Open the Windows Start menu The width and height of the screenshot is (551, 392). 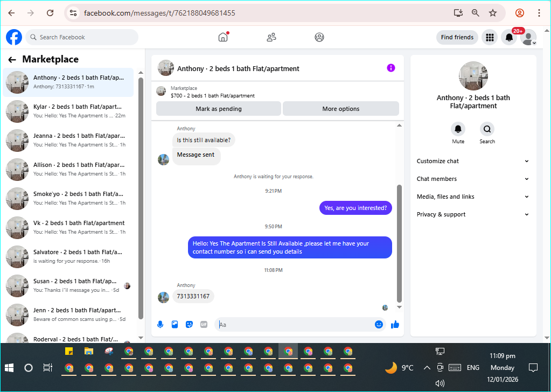click(x=10, y=368)
